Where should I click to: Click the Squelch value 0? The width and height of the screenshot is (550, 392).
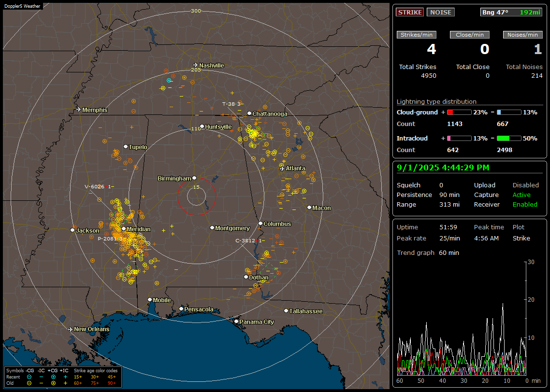pyautogui.click(x=441, y=185)
